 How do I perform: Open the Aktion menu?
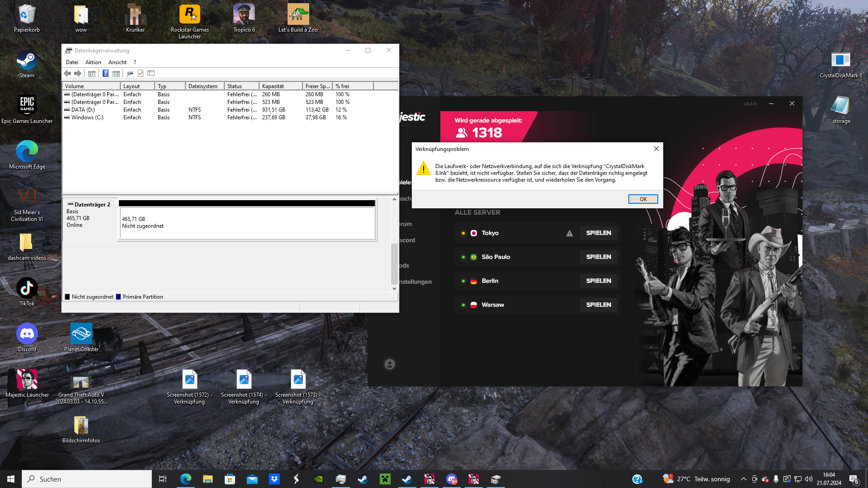click(93, 62)
